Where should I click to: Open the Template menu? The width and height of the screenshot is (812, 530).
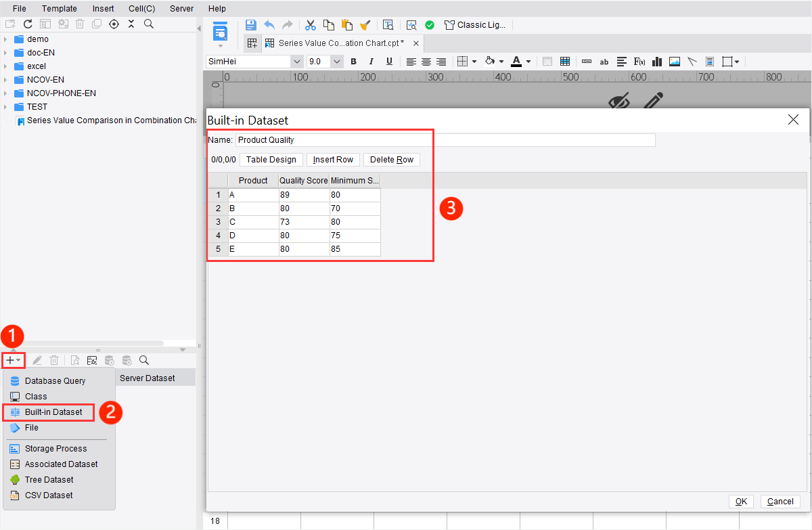[x=60, y=8]
